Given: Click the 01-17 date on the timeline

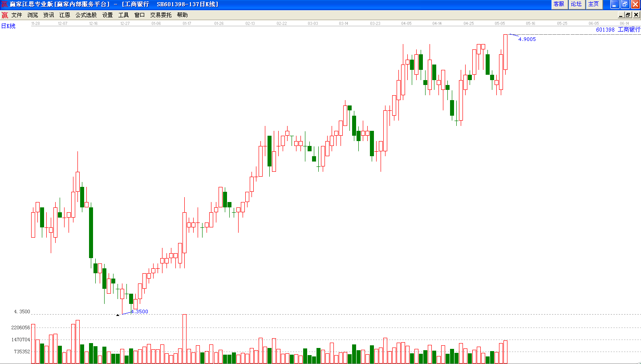Looking at the screenshot, I should coord(187,23).
